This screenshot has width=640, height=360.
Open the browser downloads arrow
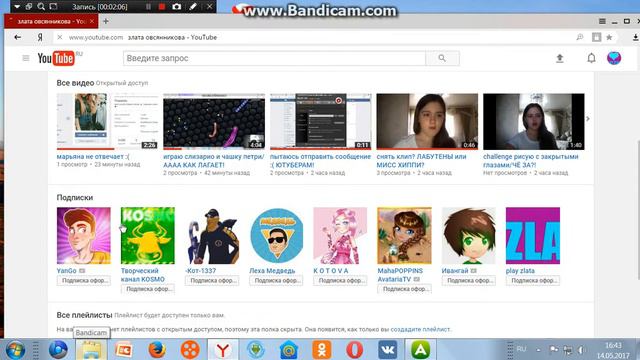tap(636, 37)
